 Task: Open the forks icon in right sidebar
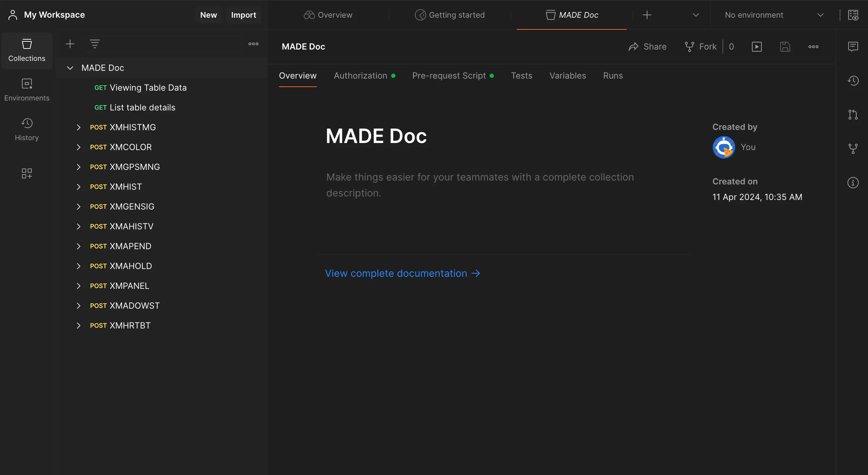pyautogui.click(x=853, y=149)
